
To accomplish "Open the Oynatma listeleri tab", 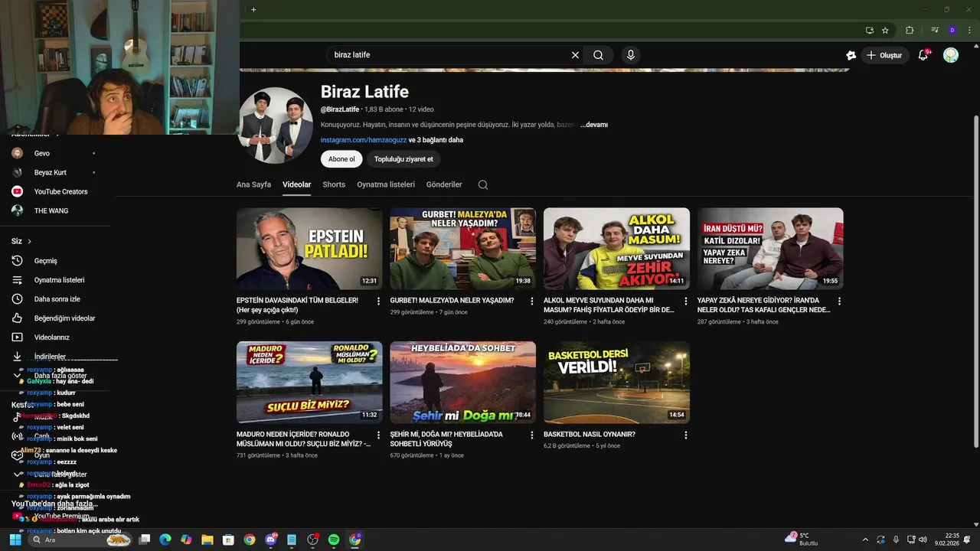I will (x=386, y=184).
